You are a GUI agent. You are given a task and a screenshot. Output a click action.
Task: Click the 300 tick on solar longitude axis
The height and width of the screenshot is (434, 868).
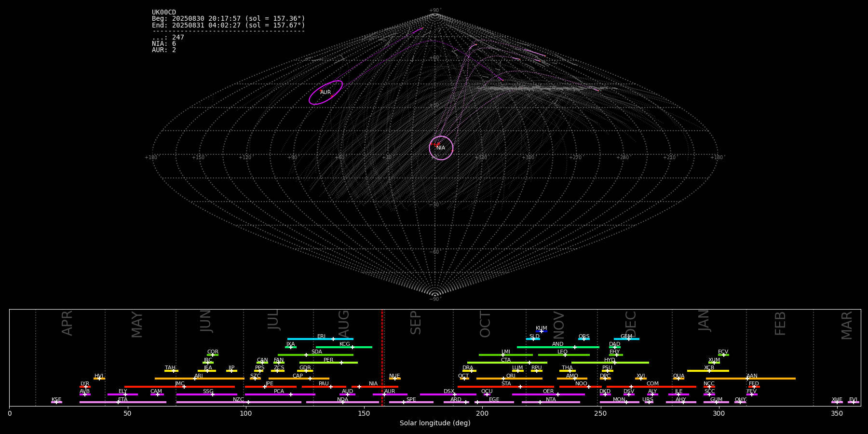pyautogui.click(x=719, y=413)
